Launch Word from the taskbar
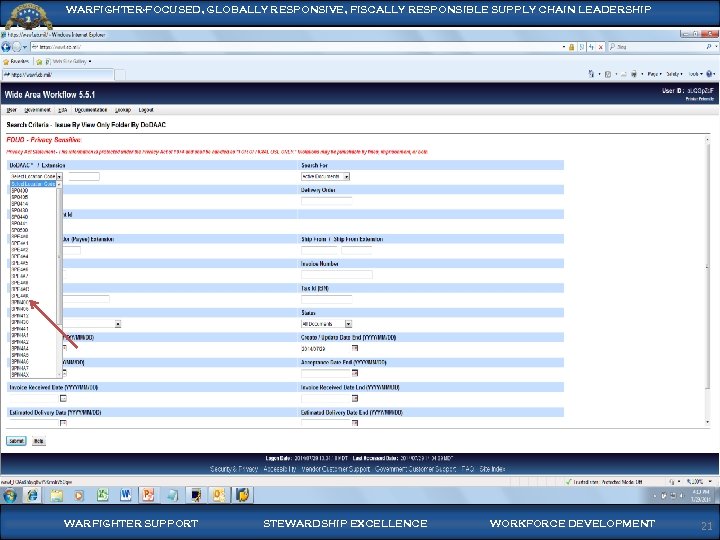The image size is (720, 540). click(x=125, y=494)
